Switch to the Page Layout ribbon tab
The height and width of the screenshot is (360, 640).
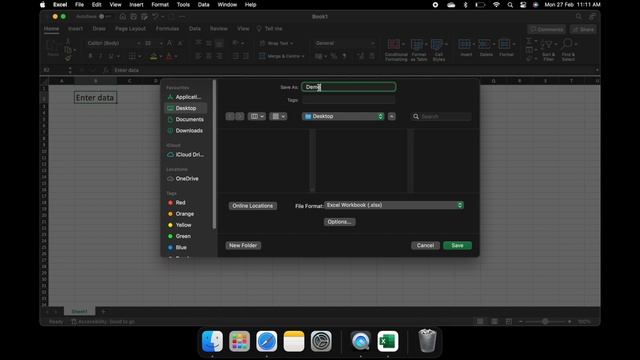coord(130,29)
